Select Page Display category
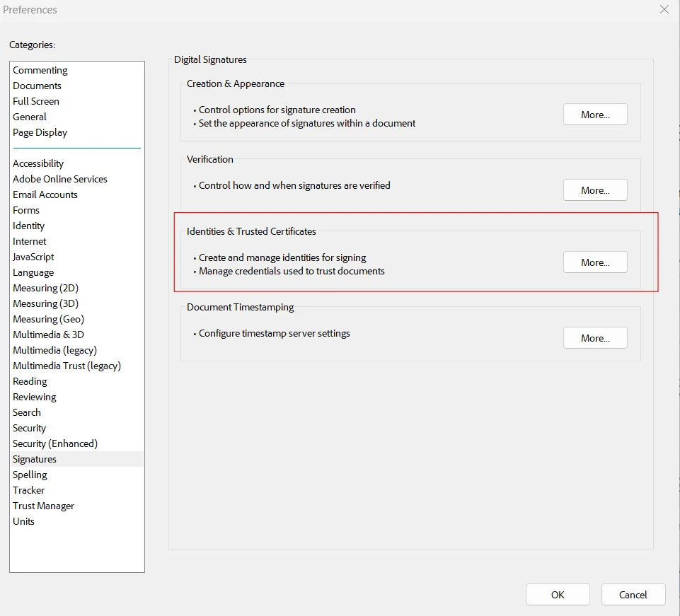 coord(40,132)
